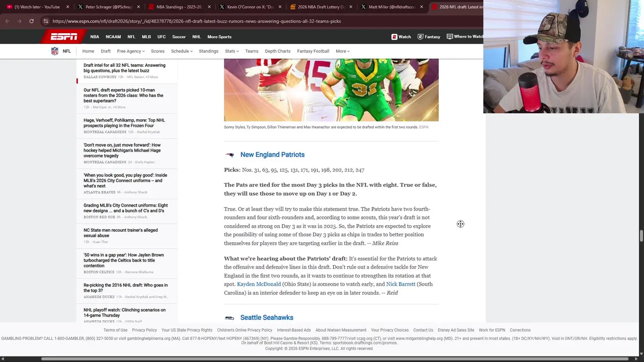Click the page vertical scrollbar thumb
This screenshot has height=362, width=644.
(641, 236)
